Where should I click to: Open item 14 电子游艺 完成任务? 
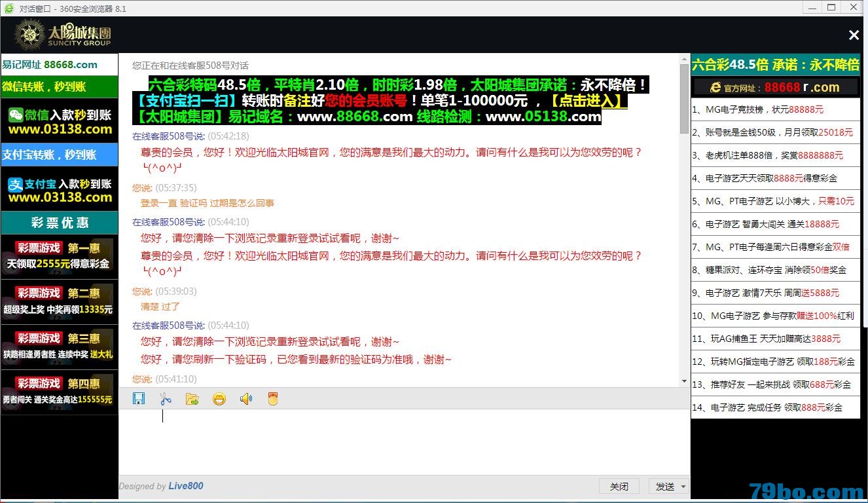coord(776,407)
